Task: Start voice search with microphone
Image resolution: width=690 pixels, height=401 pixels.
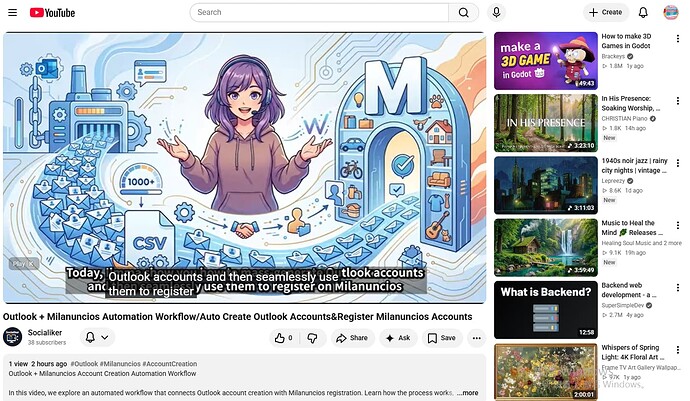Action: (496, 12)
